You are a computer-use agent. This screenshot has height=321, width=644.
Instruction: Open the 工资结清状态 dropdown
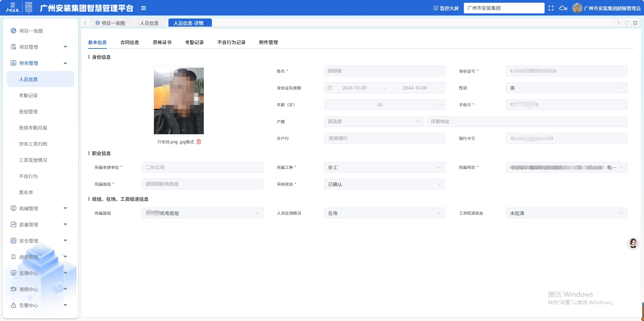[x=566, y=213]
